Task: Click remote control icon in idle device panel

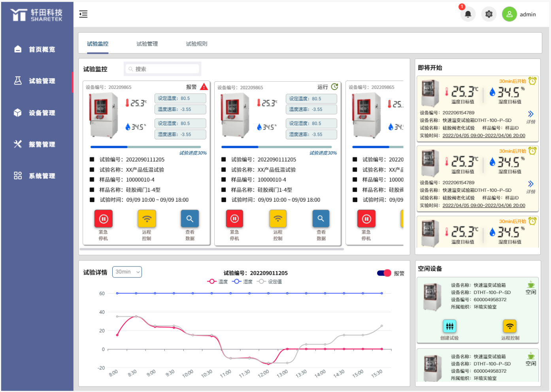Action: [510, 326]
